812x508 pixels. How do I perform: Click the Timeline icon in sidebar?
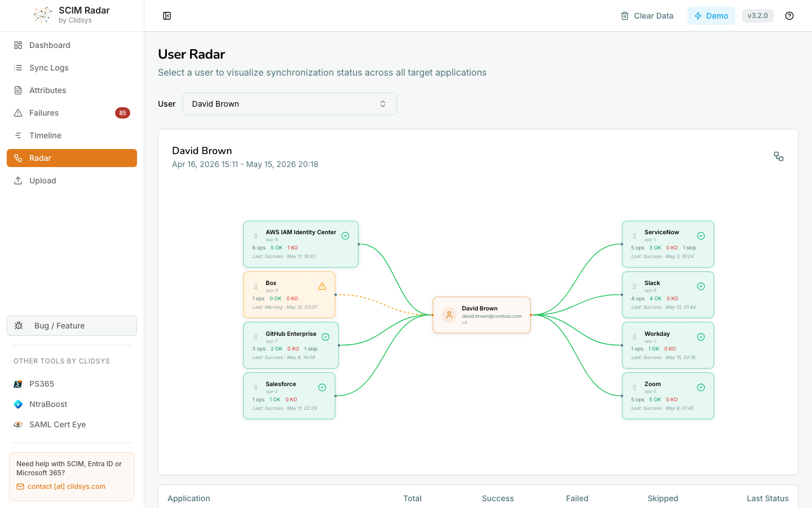coord(18,135)
